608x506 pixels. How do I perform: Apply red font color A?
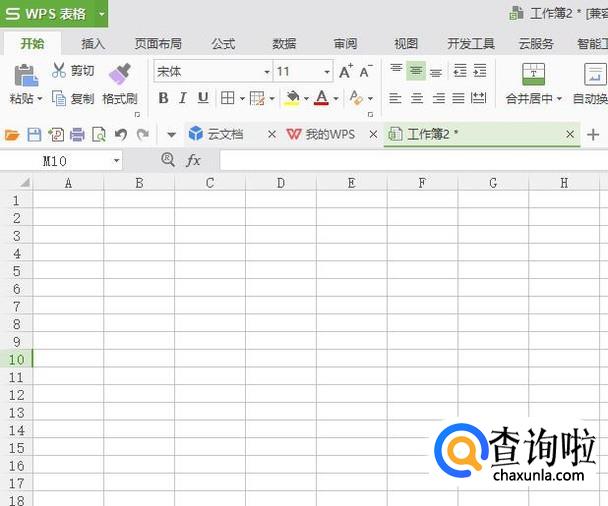click(x=321, y=98)
